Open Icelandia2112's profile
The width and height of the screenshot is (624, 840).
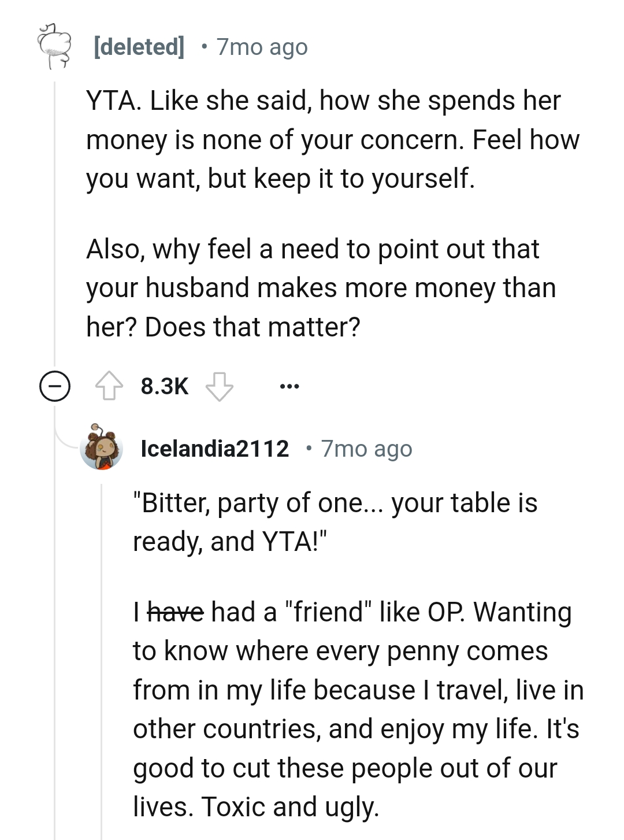214,449
